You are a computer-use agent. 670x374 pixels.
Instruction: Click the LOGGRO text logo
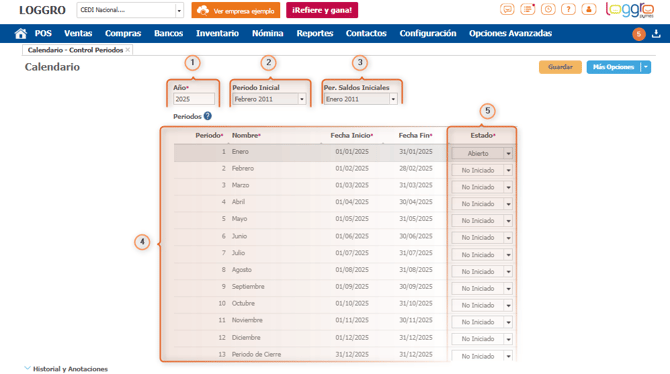(x=42, y=10)
